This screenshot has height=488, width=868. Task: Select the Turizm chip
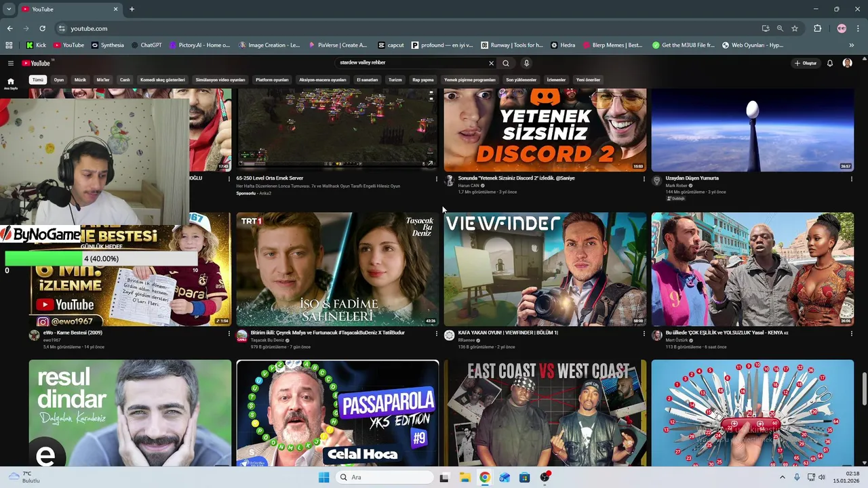click(x=395, y=80)
